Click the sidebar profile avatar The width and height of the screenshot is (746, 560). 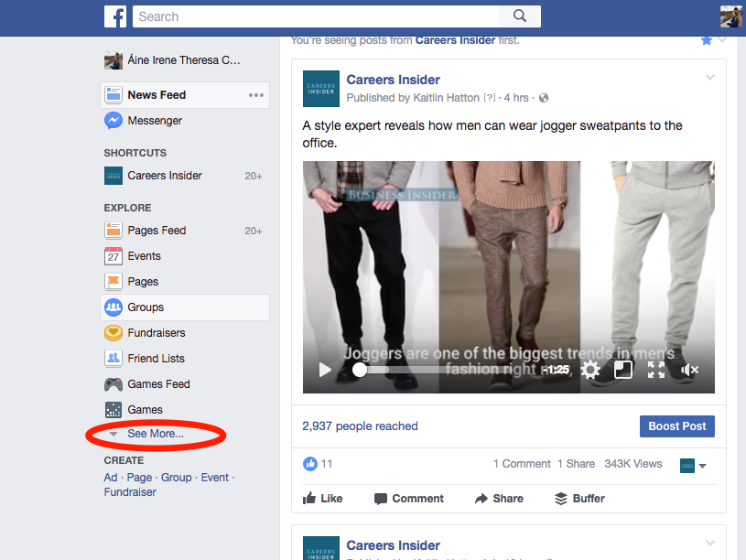click(x=114, y=60)
